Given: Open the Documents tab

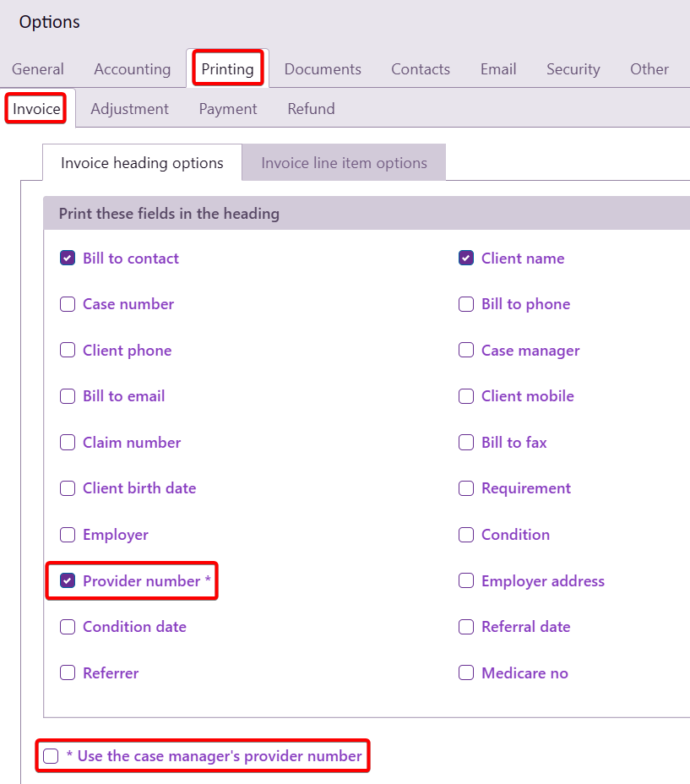Looking at the screenshot, I should 323,69.
